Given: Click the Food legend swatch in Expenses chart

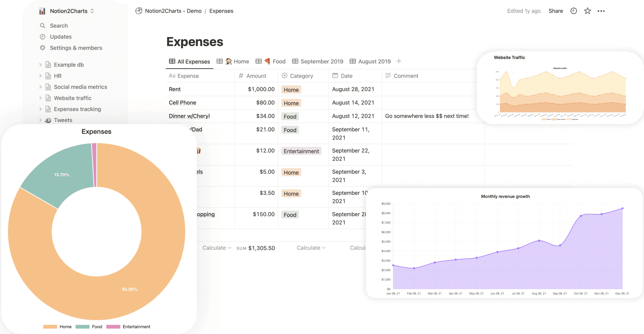Looking at the screenshot, I should click(x=82, y=327).
